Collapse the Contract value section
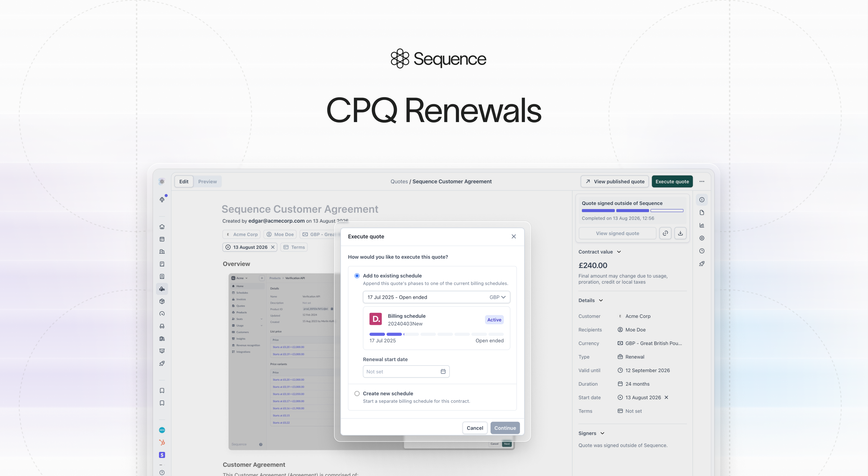 point(619,252)
